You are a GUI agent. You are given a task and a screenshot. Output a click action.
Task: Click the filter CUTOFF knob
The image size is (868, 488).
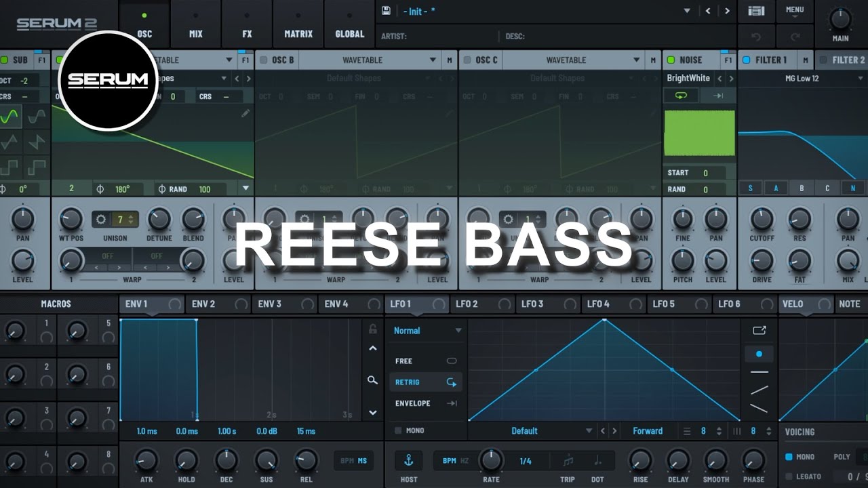pos(762,219)
